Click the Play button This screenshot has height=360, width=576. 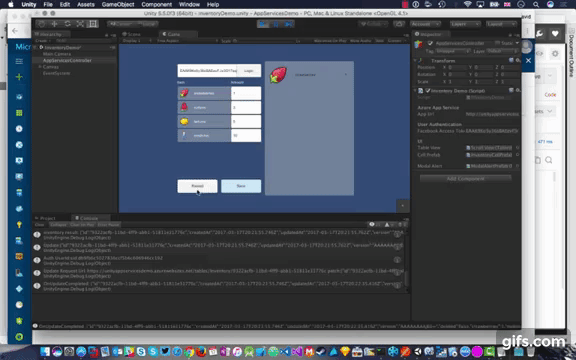pyautogui.click(x=263, y=24)
